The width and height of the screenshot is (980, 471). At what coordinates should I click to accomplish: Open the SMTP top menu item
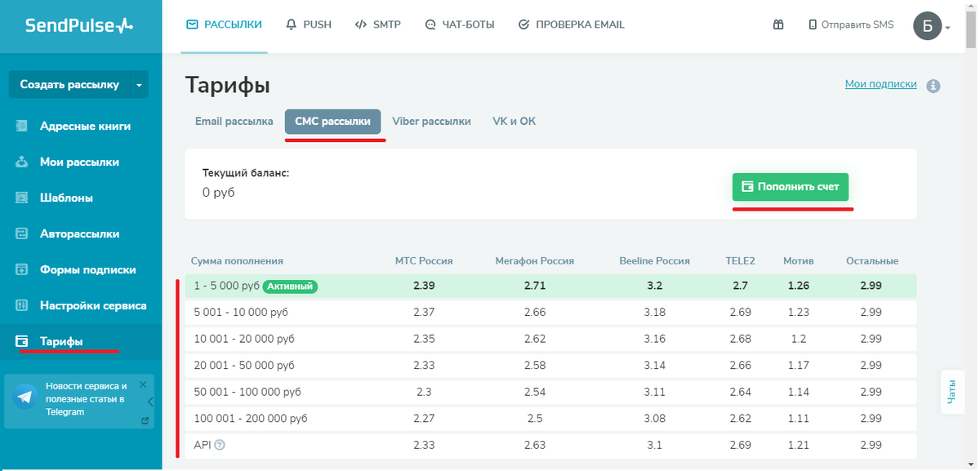378,24
